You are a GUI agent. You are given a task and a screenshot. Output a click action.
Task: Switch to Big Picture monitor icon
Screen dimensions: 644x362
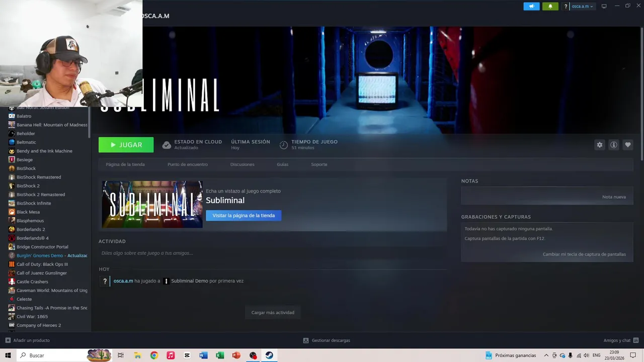(x=604, y=6)
